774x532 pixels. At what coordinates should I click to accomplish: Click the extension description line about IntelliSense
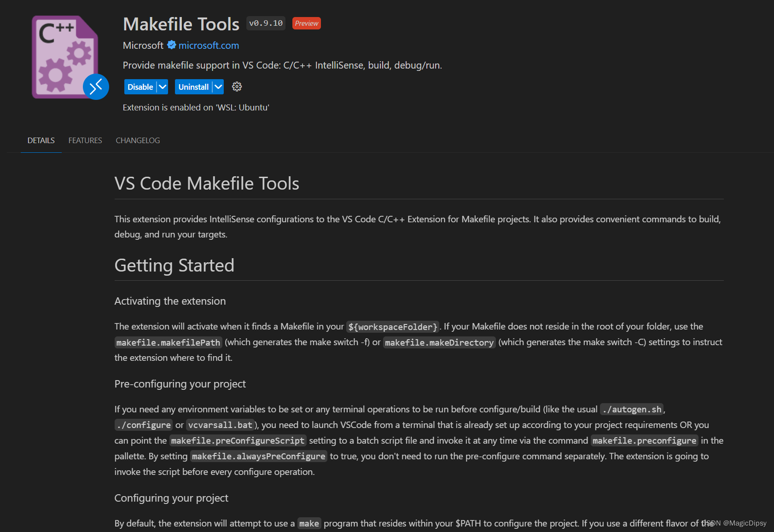282,65
